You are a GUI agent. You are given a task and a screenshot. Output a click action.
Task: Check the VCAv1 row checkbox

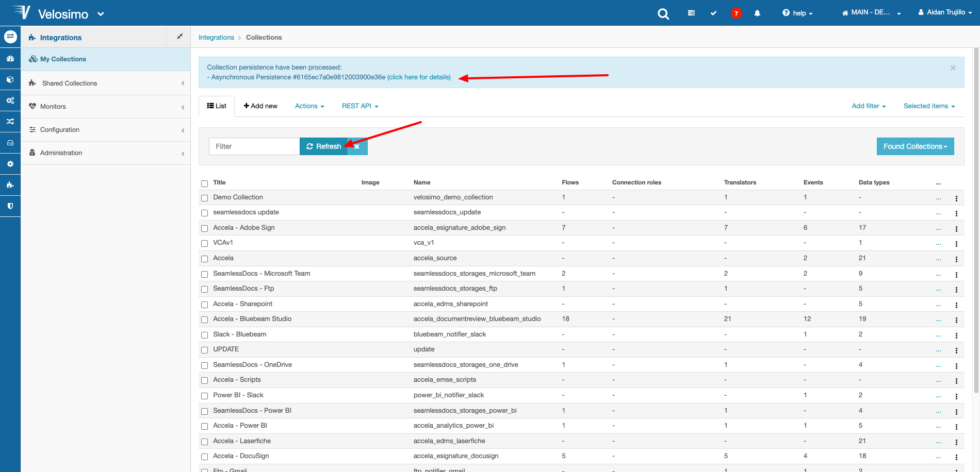point(205,243)
